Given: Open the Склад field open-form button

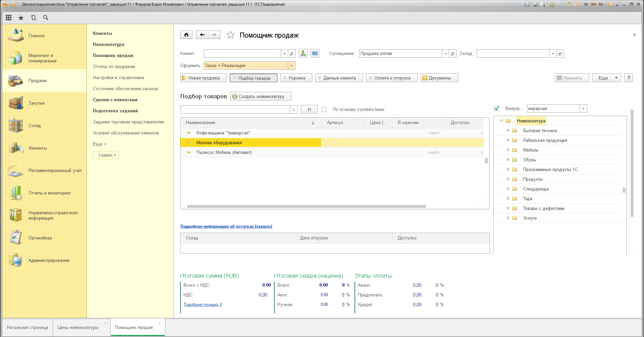Looking at the screenshot, I should [560, 54].
